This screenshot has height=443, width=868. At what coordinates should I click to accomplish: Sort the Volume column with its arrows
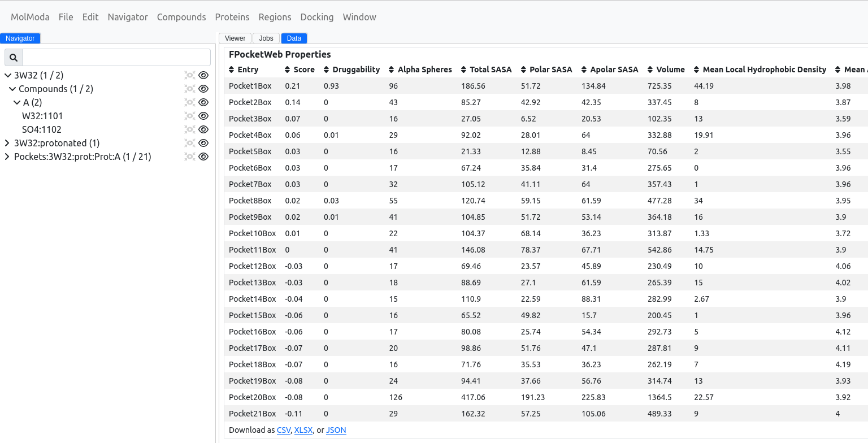[650, 70]
